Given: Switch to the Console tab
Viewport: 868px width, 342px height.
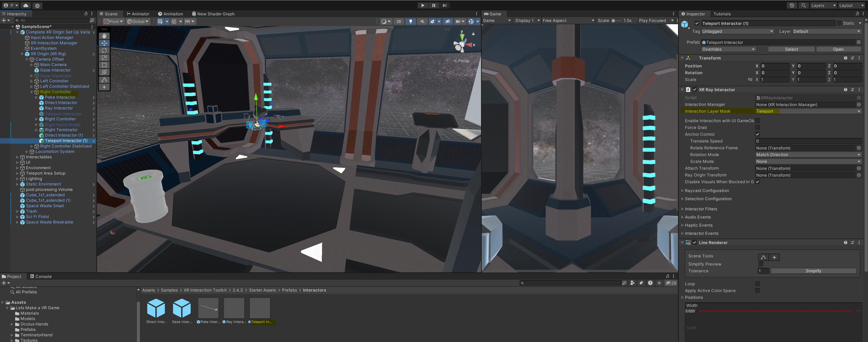Looking at the screenshot, I should [41, 276].
